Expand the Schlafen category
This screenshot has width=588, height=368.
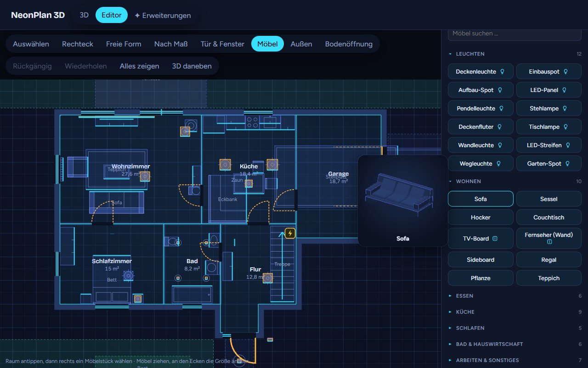tap(515, 328)
